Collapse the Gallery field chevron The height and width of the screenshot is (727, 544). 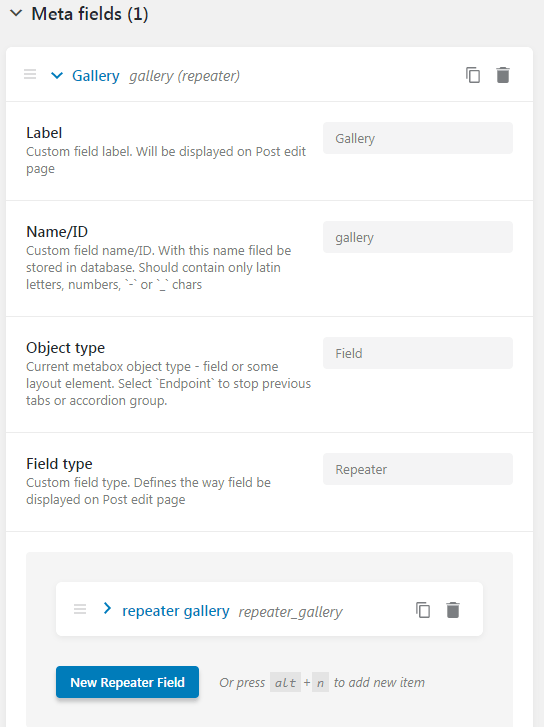(57, 75)
